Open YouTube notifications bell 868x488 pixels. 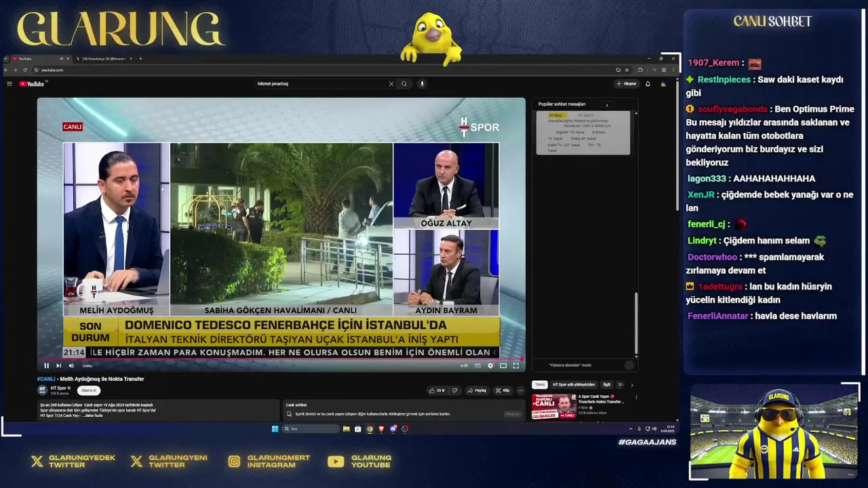pyautogui.click(x=648, y=84)
